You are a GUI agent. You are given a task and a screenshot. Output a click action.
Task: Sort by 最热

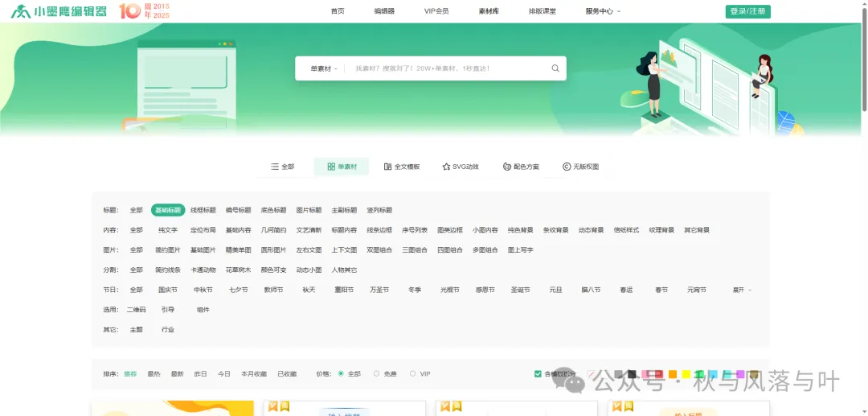click(x=154, y=374)
